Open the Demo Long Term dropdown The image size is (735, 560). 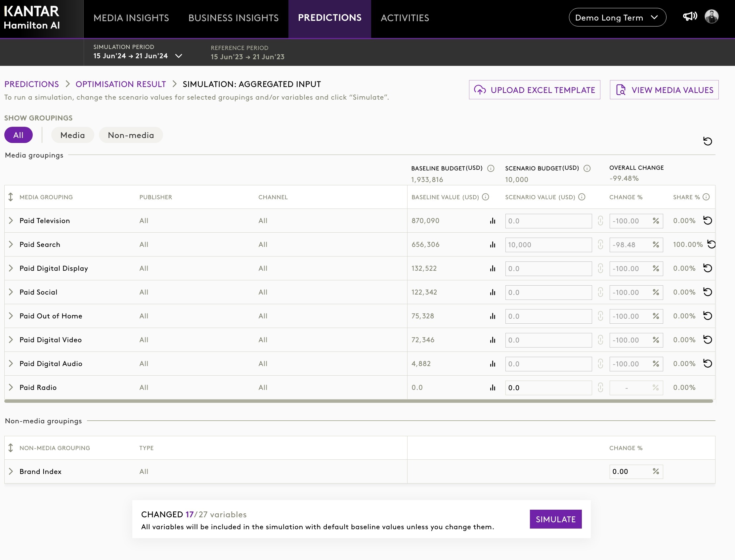point(617,17)
